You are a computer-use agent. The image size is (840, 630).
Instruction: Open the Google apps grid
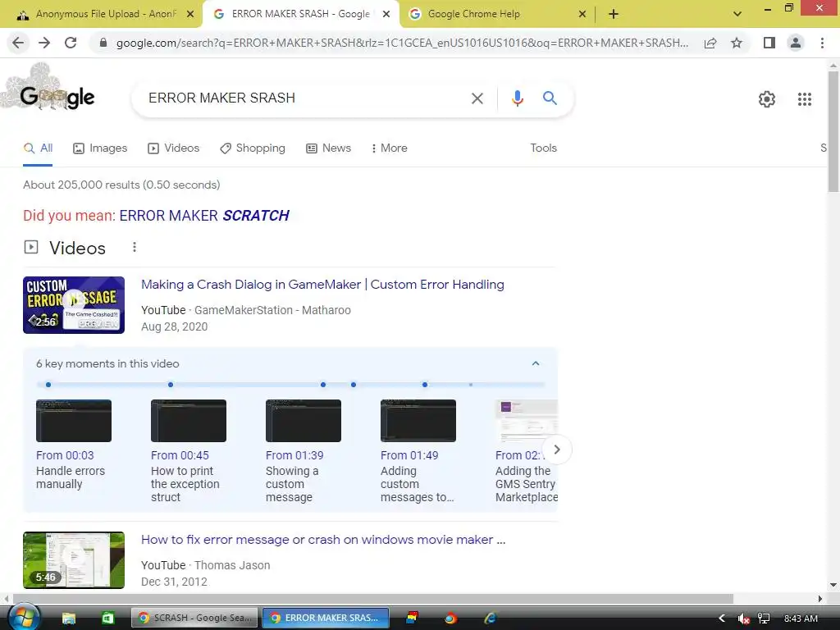pos(804,99)
